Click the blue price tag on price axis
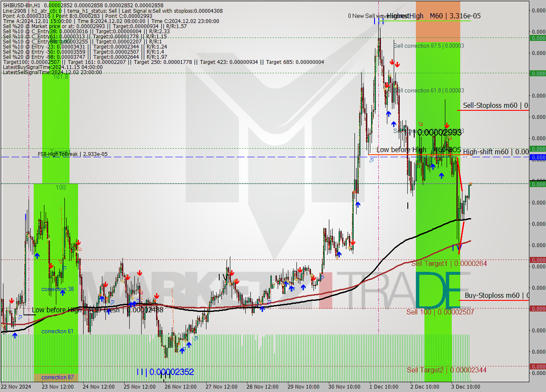Image resolution: width=546 pixels, height=392 pixels. tap(537, 157)
